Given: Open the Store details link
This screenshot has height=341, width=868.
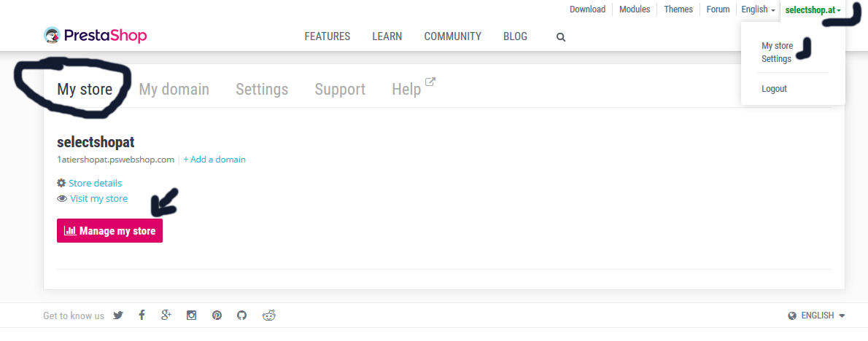Looking at the screenshot, I should pos(96,183).
